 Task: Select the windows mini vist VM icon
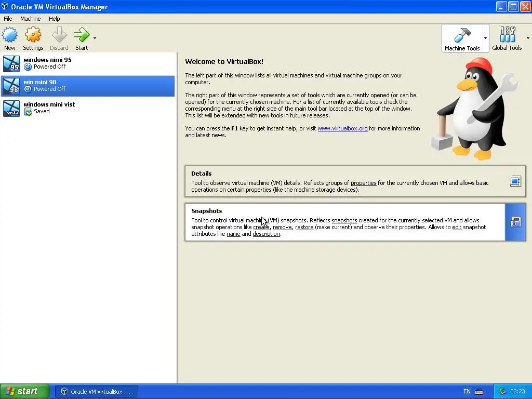(11, 108)
